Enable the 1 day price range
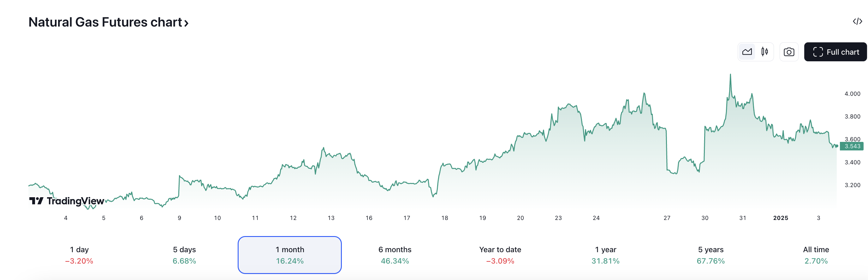Screen dimensions: 868x280 (x=80, y=255)
